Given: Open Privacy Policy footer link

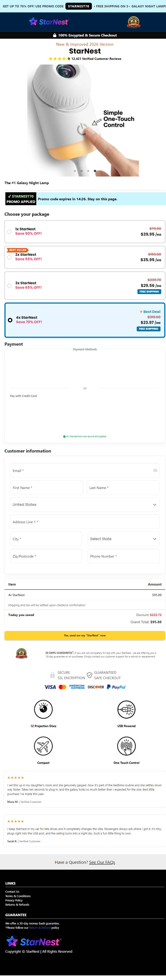Looking at the screenshot, I should pyautogui.click(x=14, y=900).
